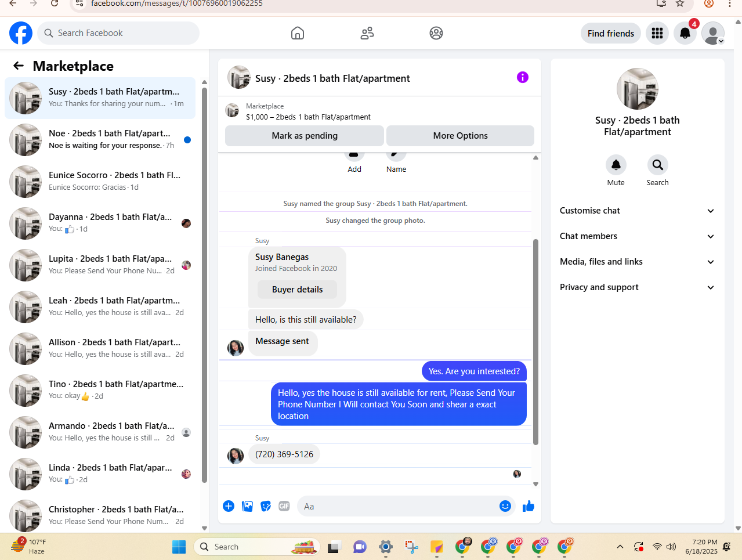The width and height of the screenshot is (742, 560).
Task: Open Tino conversation in list
Action: [x=100, y=391]
